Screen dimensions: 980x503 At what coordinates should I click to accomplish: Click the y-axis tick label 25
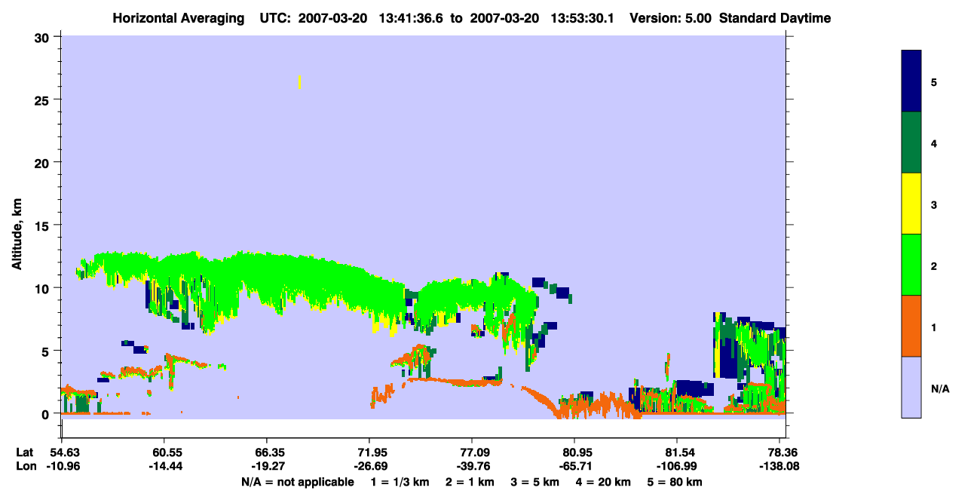[44, 100]
